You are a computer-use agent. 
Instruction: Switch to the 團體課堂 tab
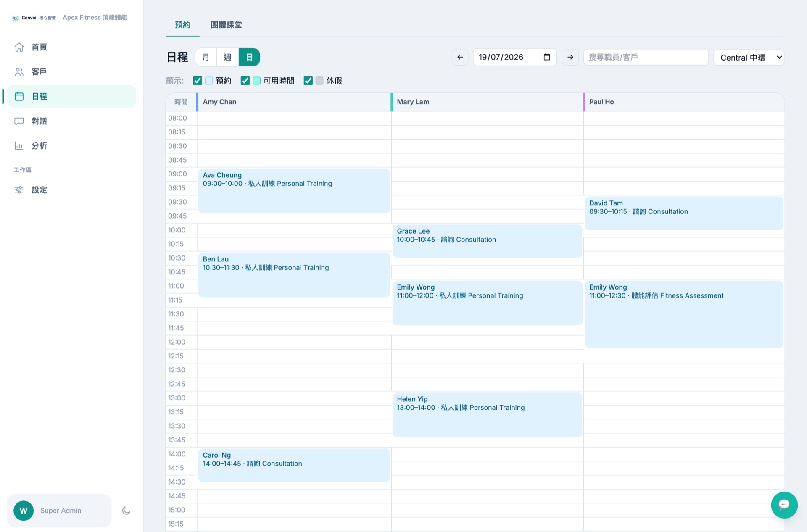226,25
